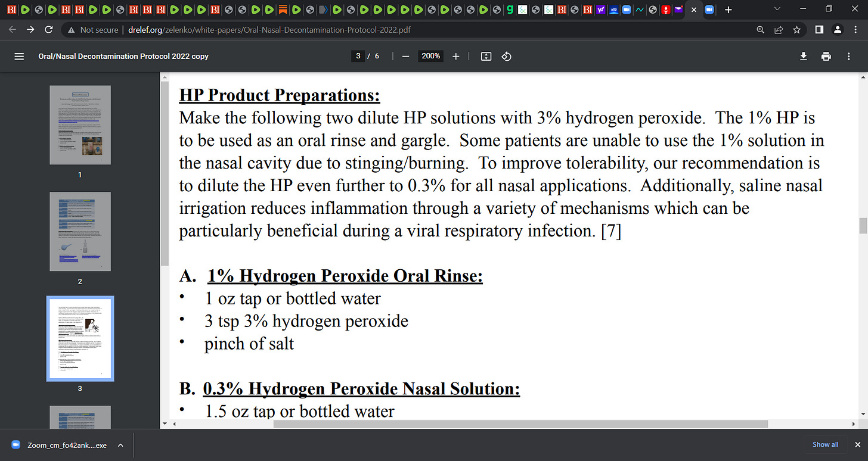The width and height of the screenshot is (868, 461).
Task: Open a new browser tab
Action: (728, 10)
